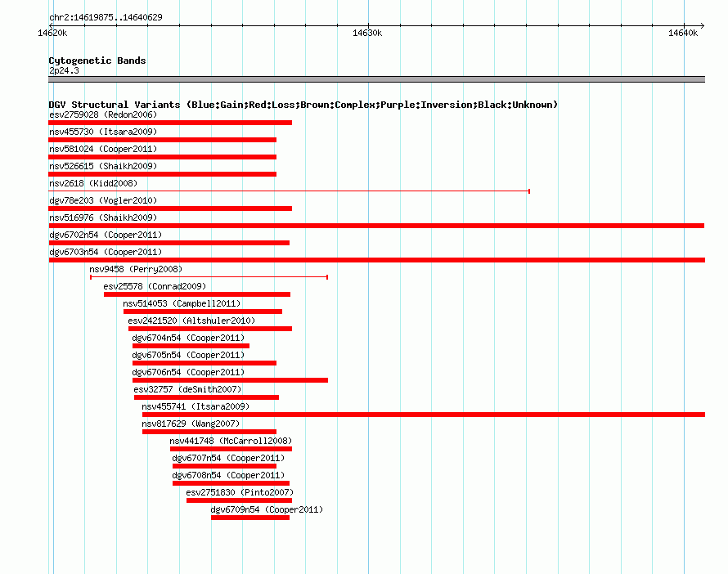Click the nsv516976 (Shaikh2009) label

pyautogui.click(x=103, y=217)
